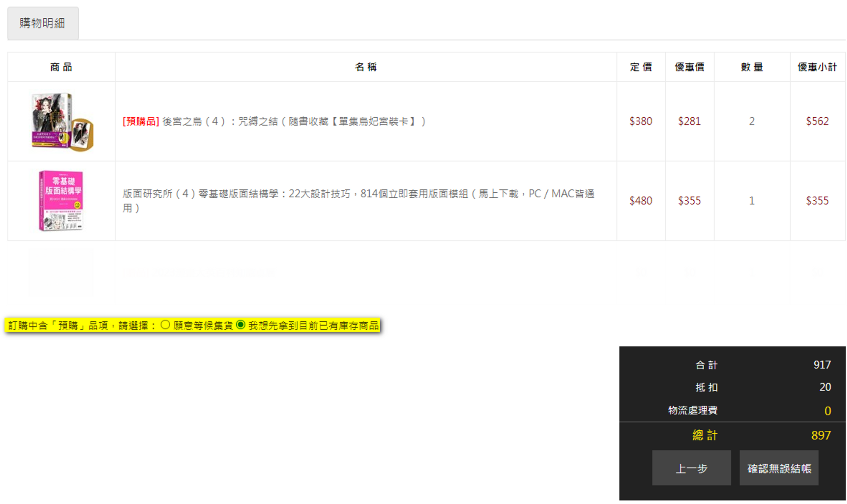Select the 總計 amount 897

821,435
